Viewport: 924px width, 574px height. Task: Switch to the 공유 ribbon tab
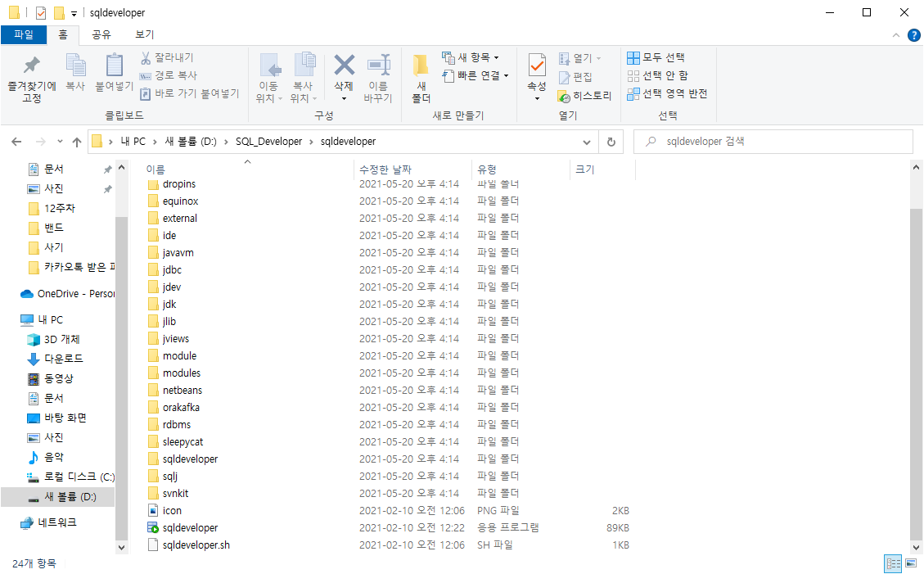[101, 34]
